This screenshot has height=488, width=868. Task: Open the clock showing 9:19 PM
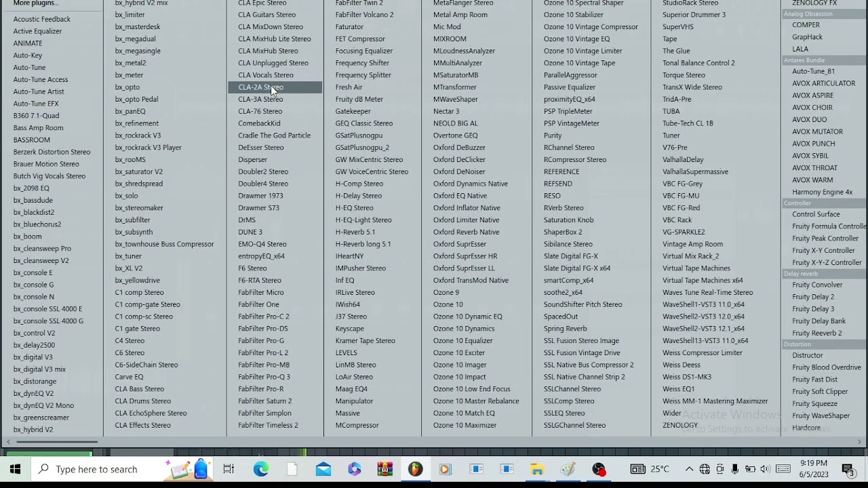814,469
